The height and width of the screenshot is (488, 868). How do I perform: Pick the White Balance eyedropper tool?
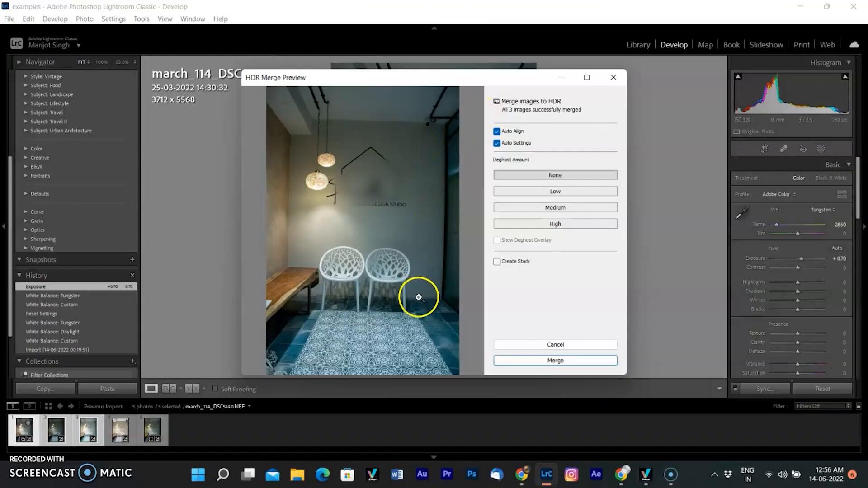click(741, 213)
